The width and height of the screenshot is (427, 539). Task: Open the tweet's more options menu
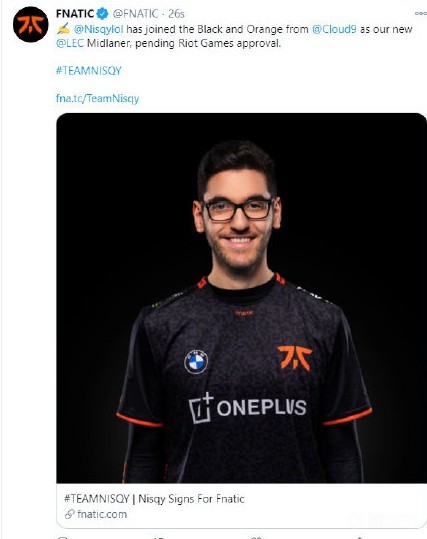(x=420, y=13)
